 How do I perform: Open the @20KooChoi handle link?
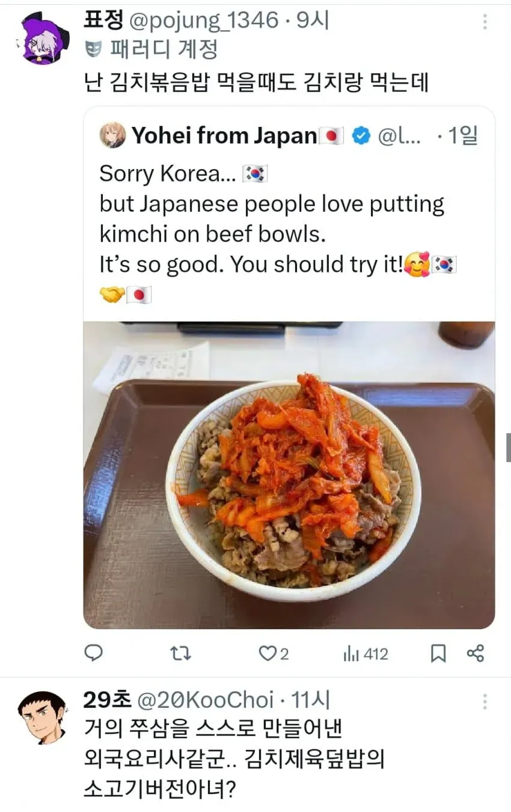206,700
